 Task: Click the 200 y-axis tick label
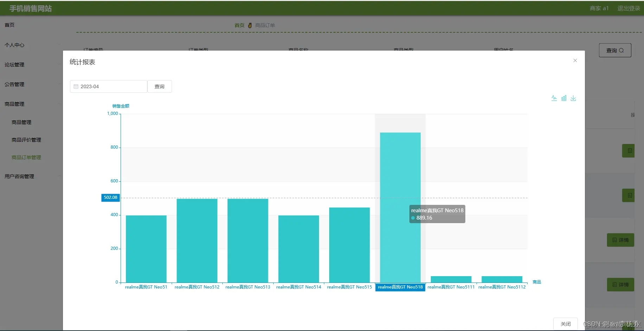tap(114, 248)
